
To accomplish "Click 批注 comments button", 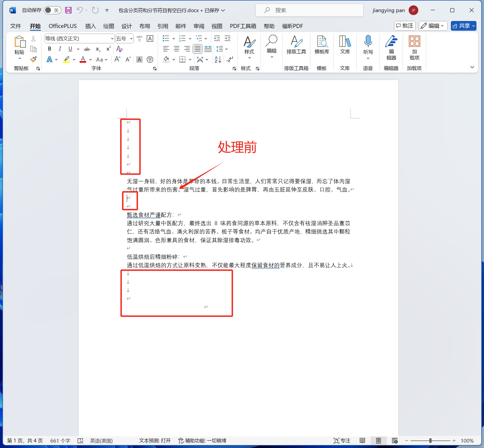I will pyautogui.click(x=405, y=26).
